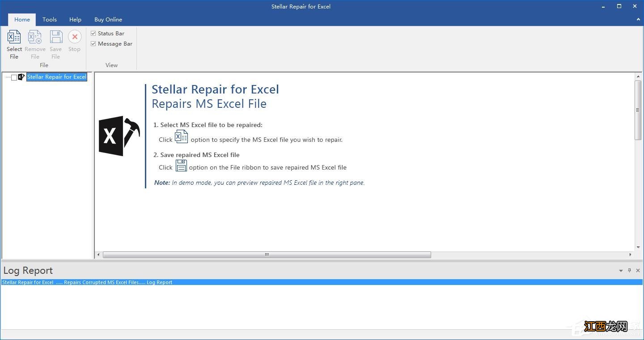Open the Help ribbon tab
Screen dimensions: 644x340
pos(75,20)
